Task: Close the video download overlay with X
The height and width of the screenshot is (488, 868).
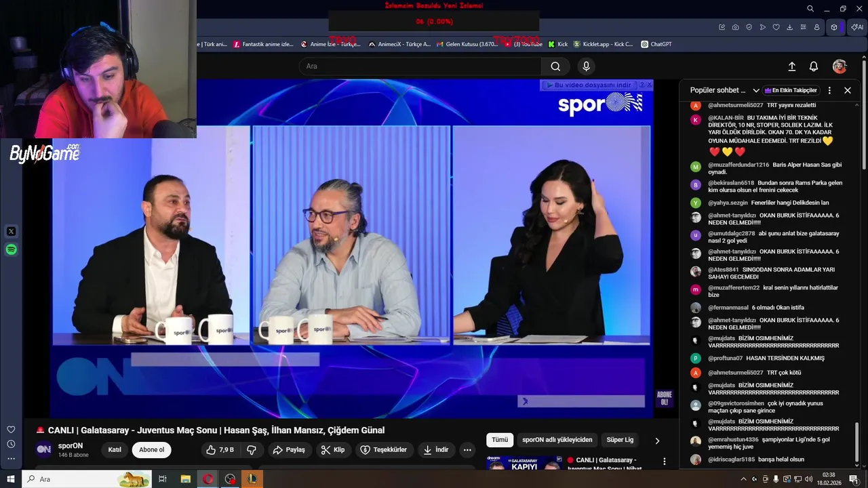Action: 649,85
